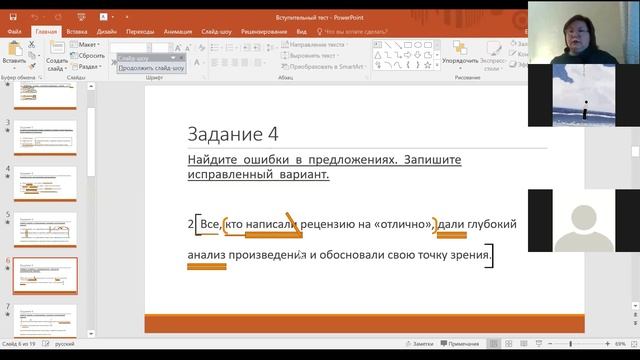Start slideshow from status bar icon
Image resolution: width=640 pixels, height=360 pixels.
[539, 344]
